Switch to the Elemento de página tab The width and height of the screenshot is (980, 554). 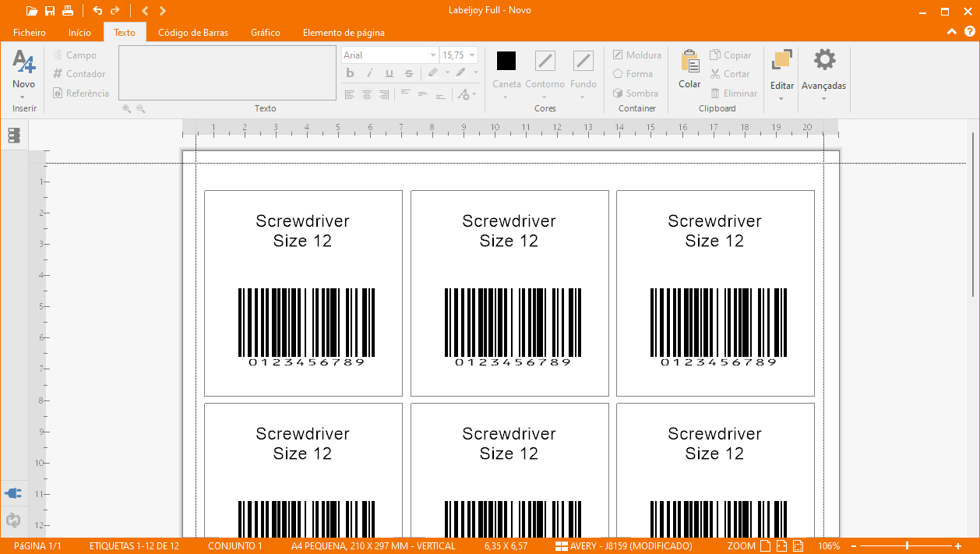tap(344, 33)
